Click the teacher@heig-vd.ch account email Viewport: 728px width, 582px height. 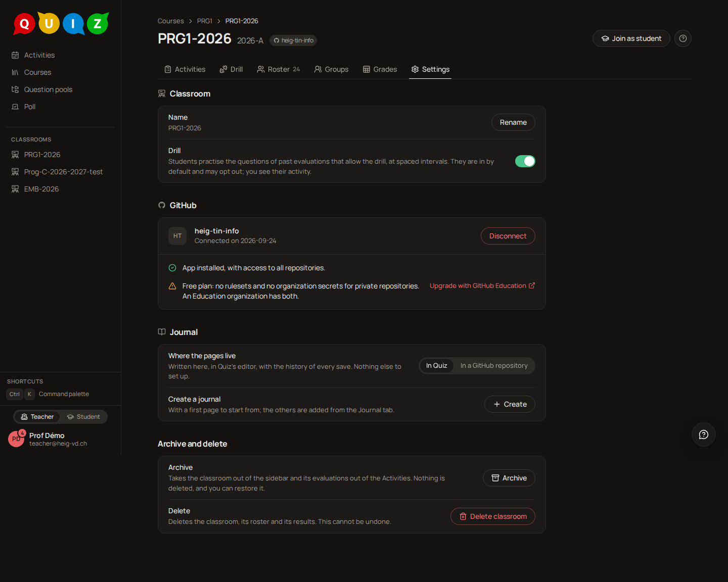coord(58,444)
